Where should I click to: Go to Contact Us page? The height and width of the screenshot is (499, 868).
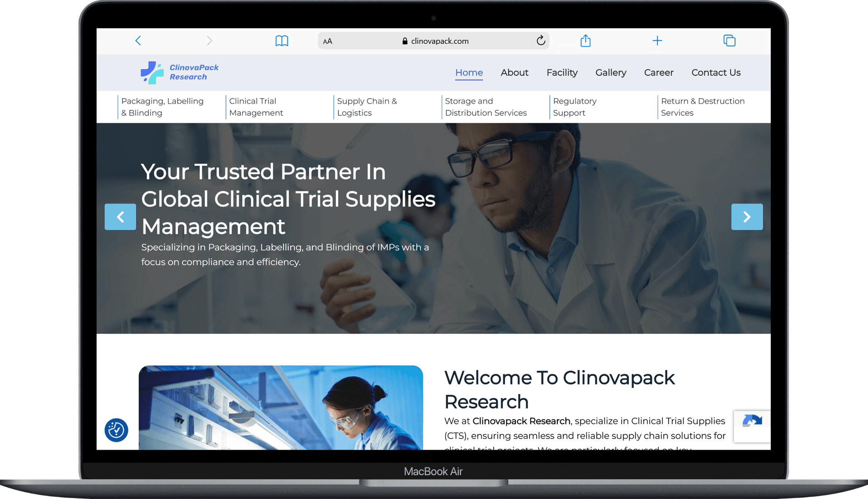pyautogui.click(x=716, y=72)
